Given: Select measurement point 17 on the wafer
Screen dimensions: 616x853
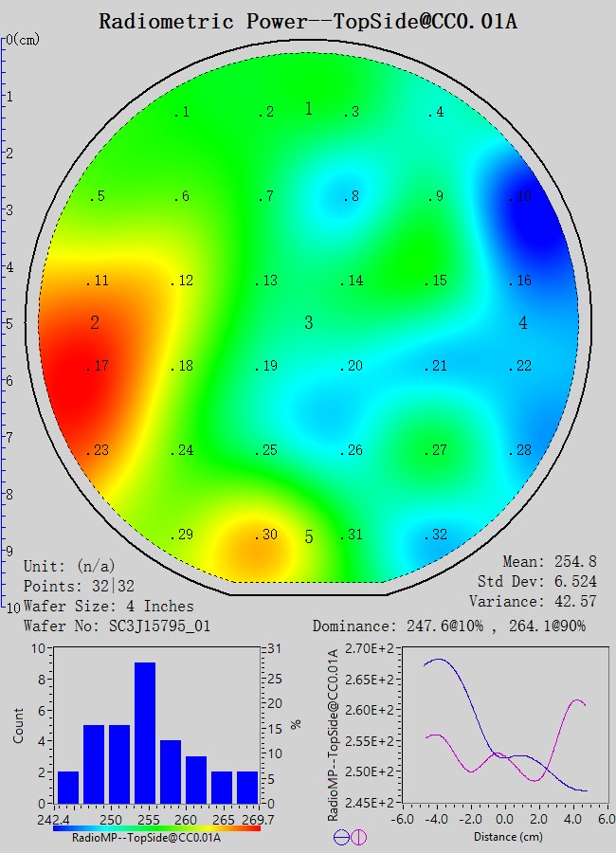Looking at the screenshot, I should (x=98, y=367).
